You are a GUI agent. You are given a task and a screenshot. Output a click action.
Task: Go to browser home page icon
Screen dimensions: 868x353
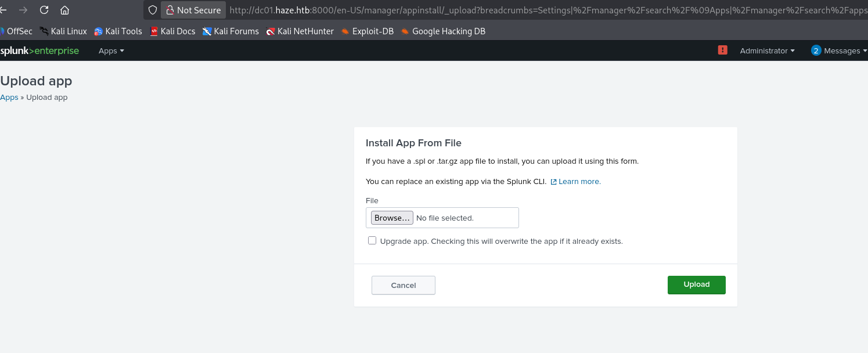65,10
